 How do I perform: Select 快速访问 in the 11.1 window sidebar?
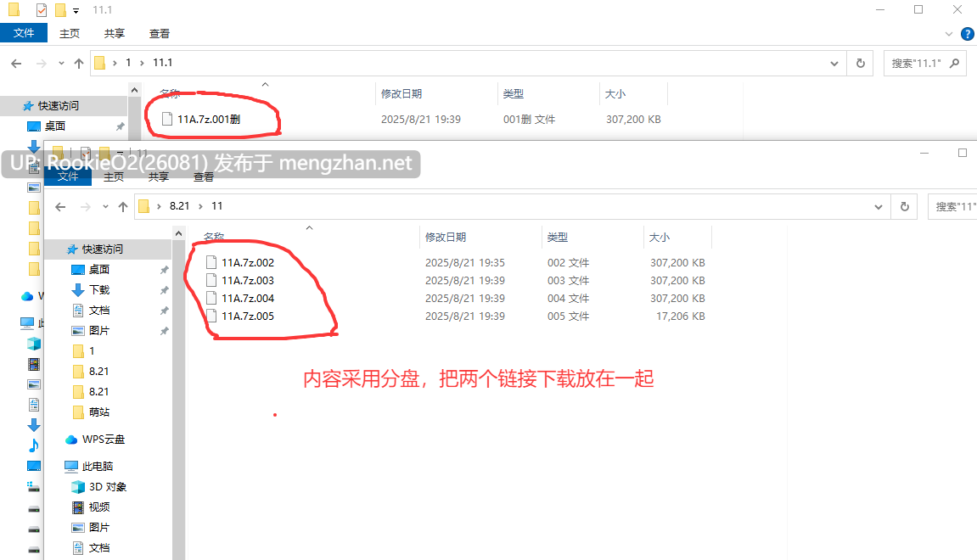click(59, 106)
